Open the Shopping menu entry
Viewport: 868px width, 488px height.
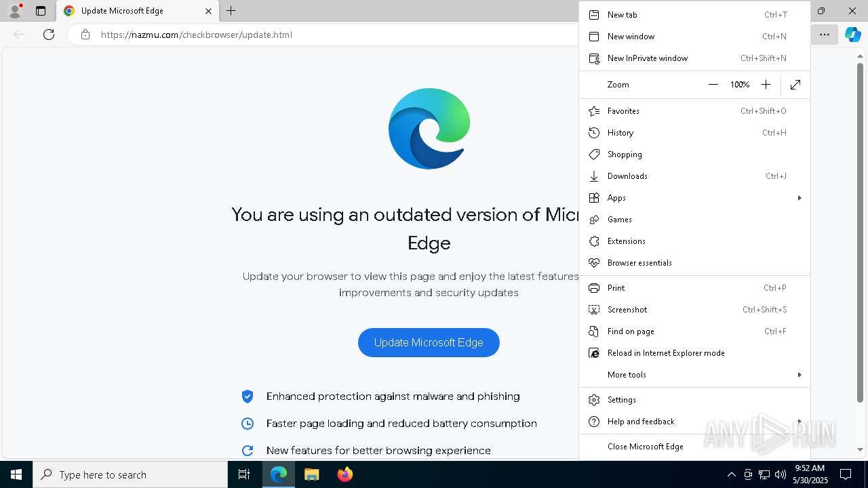coord(694,155)
